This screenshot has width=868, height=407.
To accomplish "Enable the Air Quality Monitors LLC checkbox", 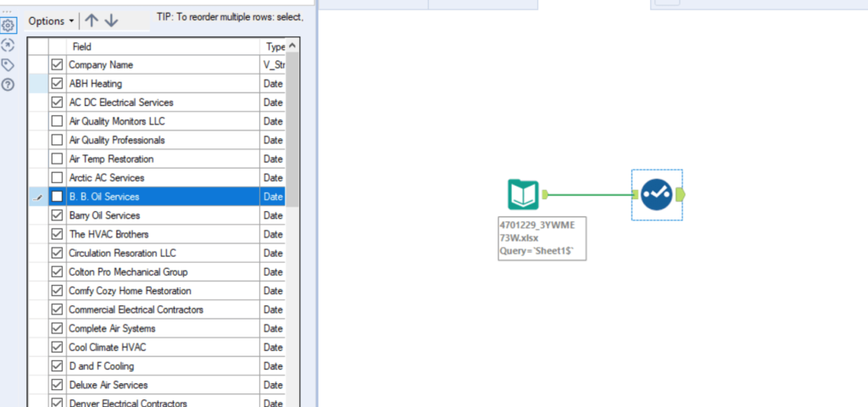I will click(x=57, y=121).
